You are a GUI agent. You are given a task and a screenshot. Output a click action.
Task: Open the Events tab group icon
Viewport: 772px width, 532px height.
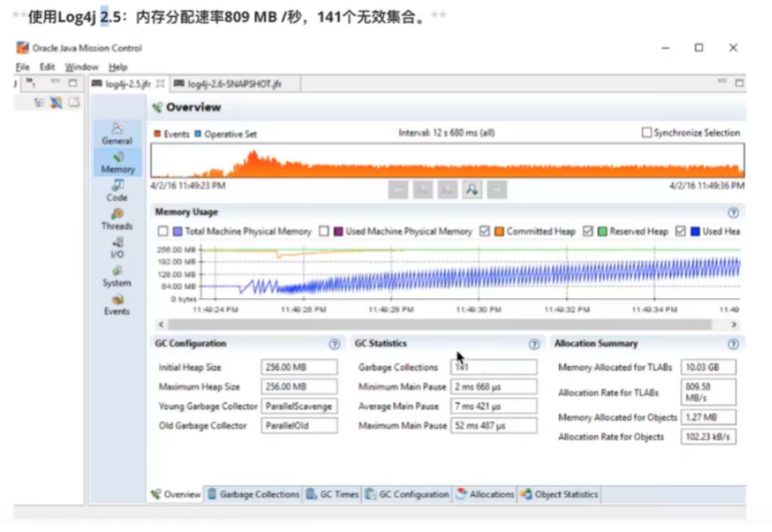pyautogui.click(x=117, y=304)
